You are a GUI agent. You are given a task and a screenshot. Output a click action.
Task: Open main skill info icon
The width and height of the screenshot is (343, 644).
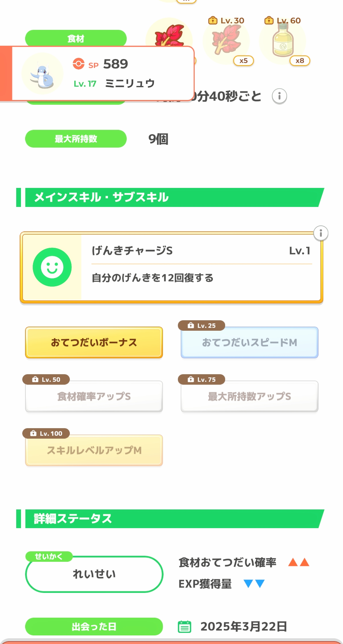pos(321,233)
